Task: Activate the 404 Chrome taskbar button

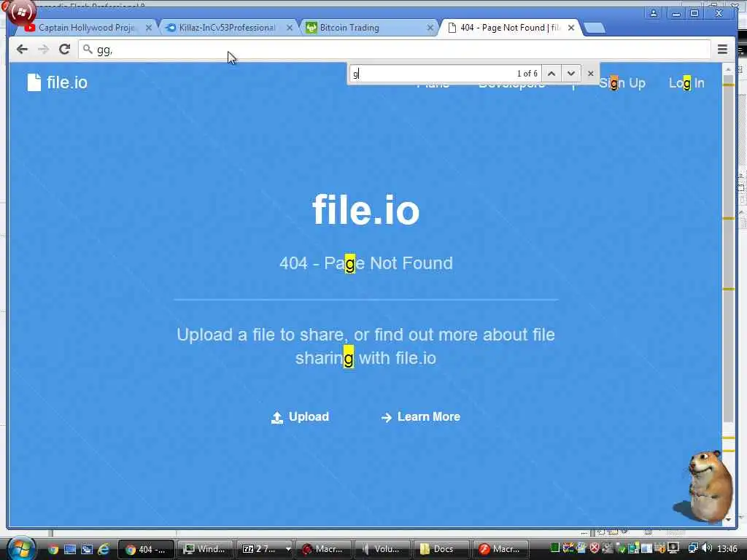Action: [145, 549]
